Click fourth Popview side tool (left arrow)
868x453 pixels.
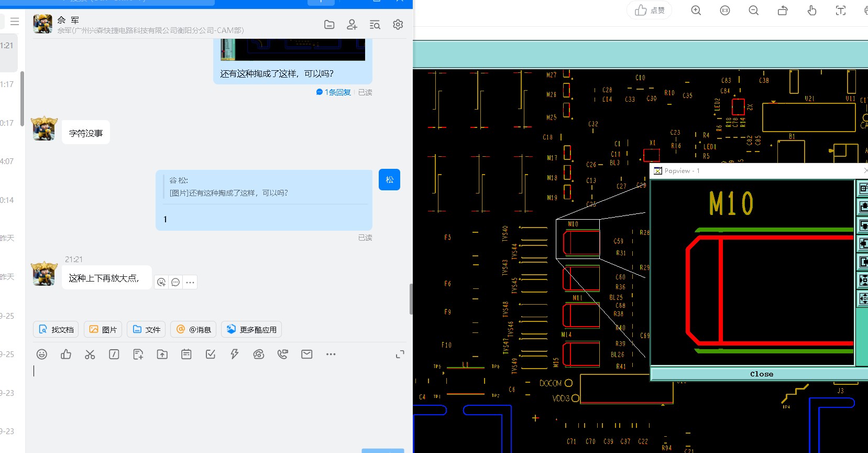coord(863,243)
